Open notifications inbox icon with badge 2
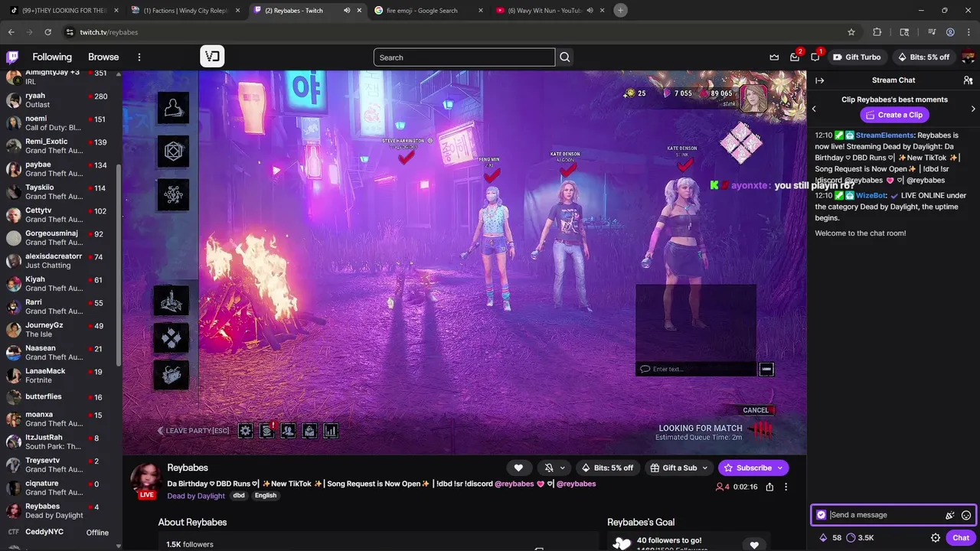 point(795,57)
